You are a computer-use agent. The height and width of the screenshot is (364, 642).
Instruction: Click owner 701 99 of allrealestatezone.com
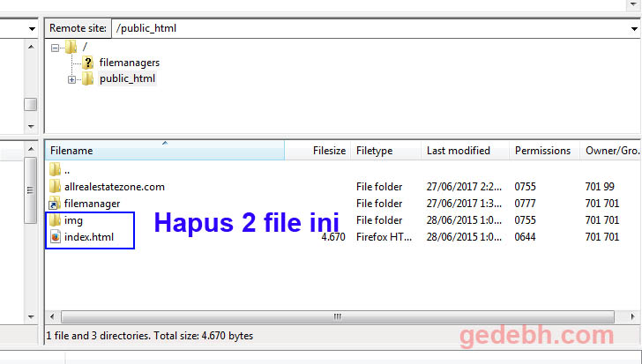(600, 187)
